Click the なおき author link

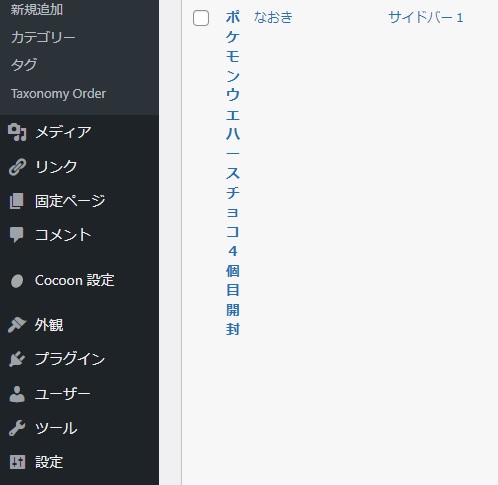pos(273,17)
